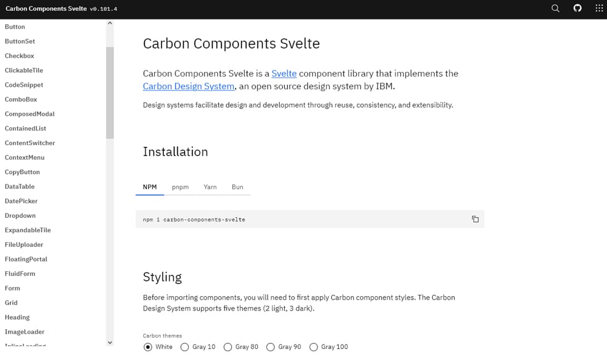Go to ContainedList component
This screenshot has width=607, height=364.
click(x=25, y=129)
